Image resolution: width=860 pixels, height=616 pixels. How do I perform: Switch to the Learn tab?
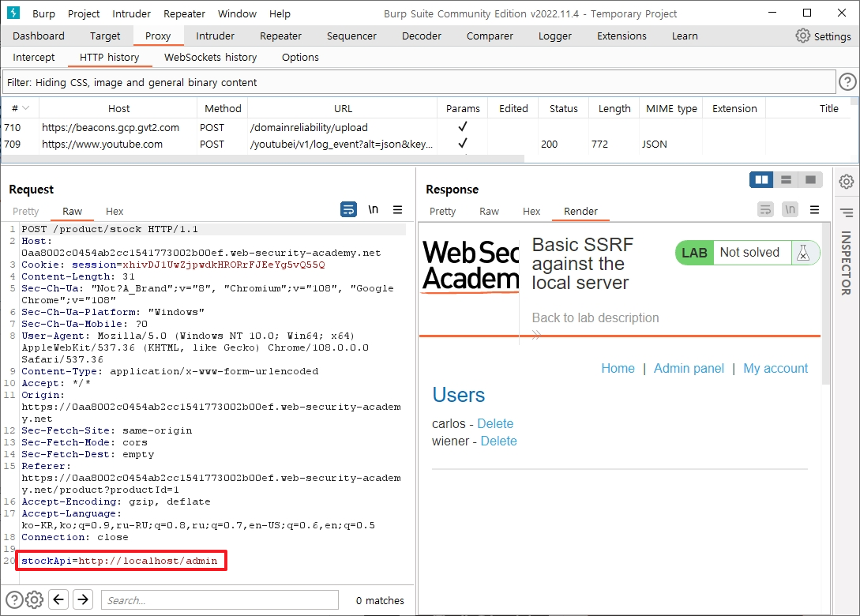[x=685, y=36]
